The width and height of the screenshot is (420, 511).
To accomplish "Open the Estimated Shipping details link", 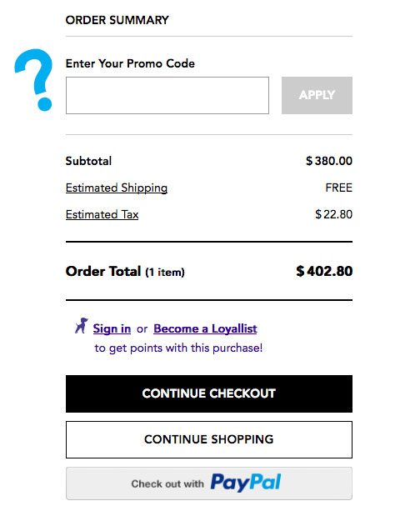I will coord(117,188).
